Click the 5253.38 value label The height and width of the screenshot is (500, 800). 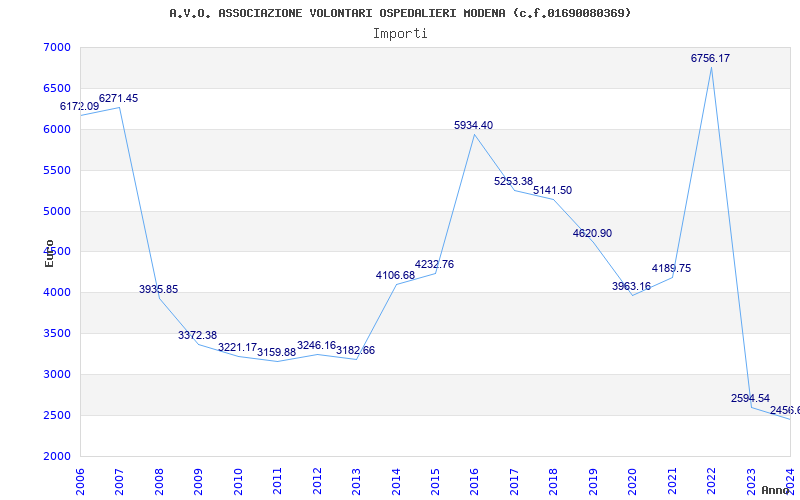513,181
